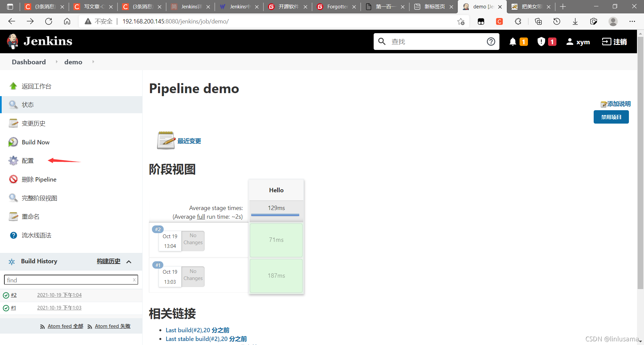Open Last stable build(#2) link

206,339
